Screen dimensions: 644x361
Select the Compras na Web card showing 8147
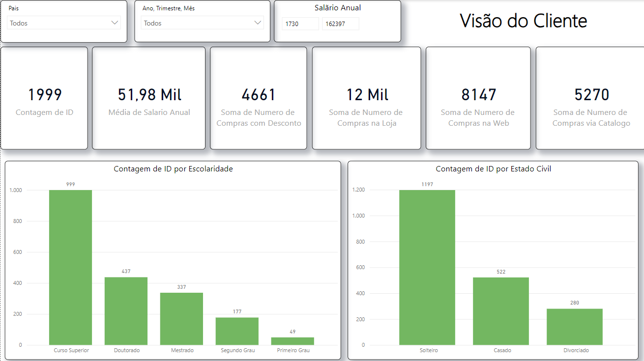click(478, 98)
